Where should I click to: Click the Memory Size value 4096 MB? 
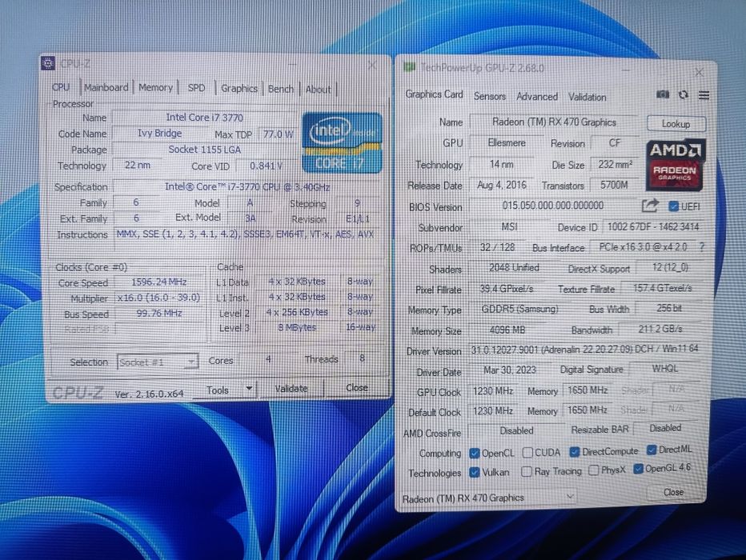coord(507,330)
